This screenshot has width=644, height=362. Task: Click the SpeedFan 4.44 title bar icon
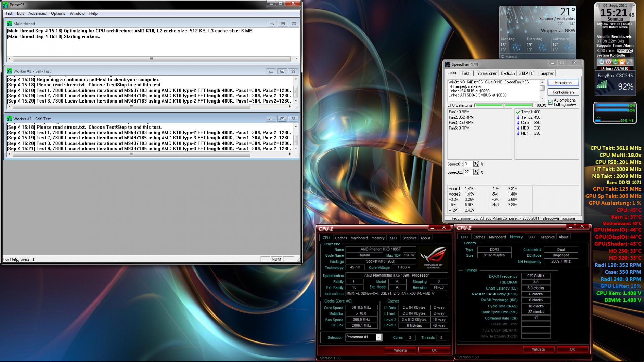[x=447, y=64]
